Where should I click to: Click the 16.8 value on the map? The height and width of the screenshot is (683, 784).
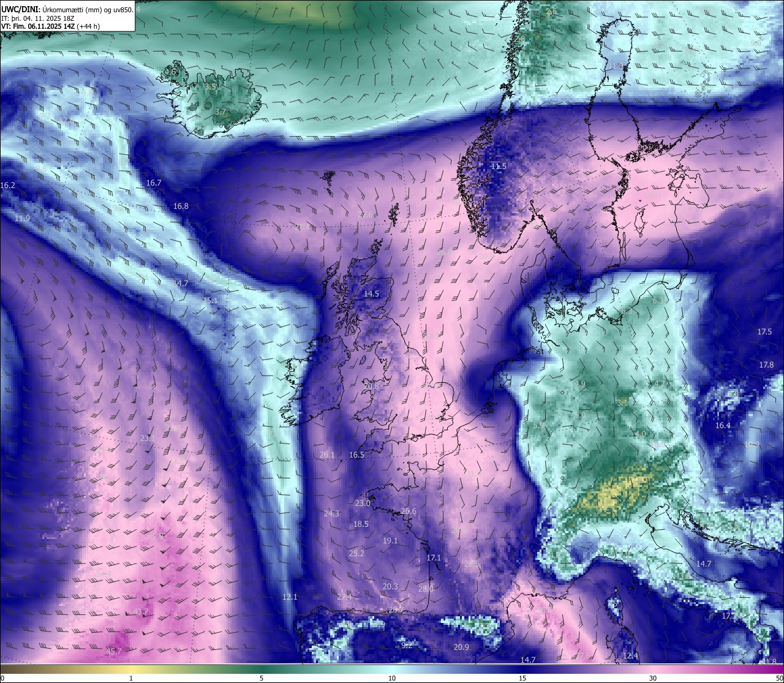point(181,206)
